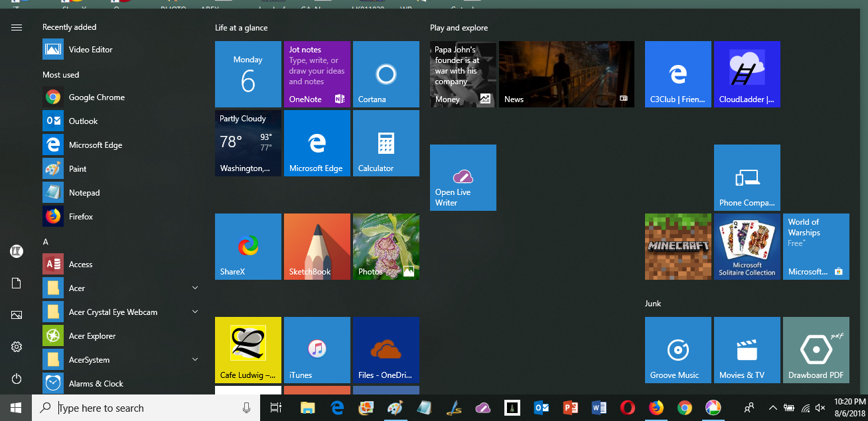The image size is (868, 421).
Task: Expand the AcerSystem folder
Action: [195, 359]
